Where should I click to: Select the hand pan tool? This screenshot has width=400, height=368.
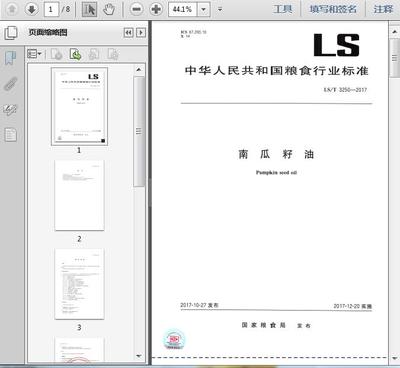(109, 9)
